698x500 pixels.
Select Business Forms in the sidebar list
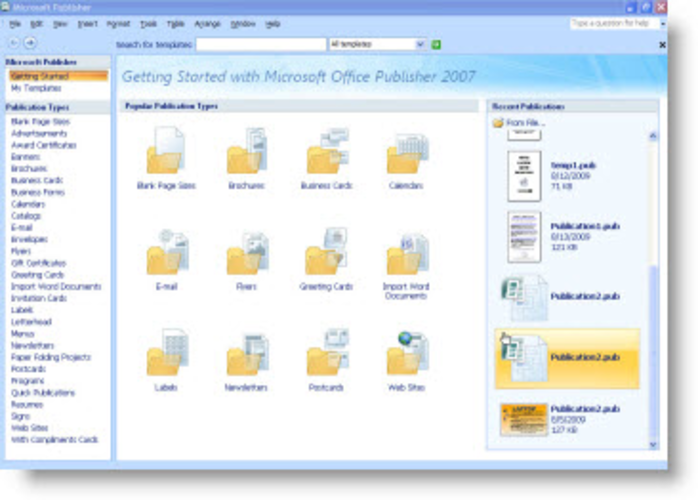click(38, 192)
